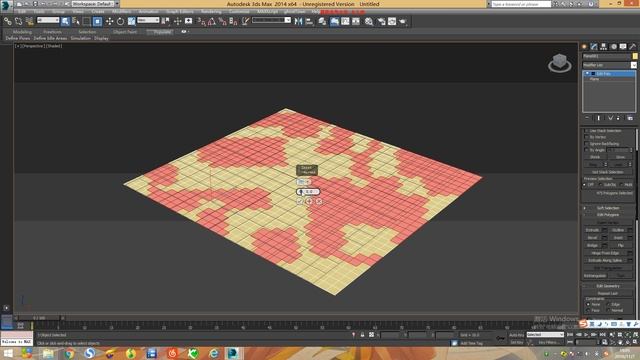This screenshot has height=360, width=640.
Task: Select Multi preview selection radio
Action: coord(622,185)
